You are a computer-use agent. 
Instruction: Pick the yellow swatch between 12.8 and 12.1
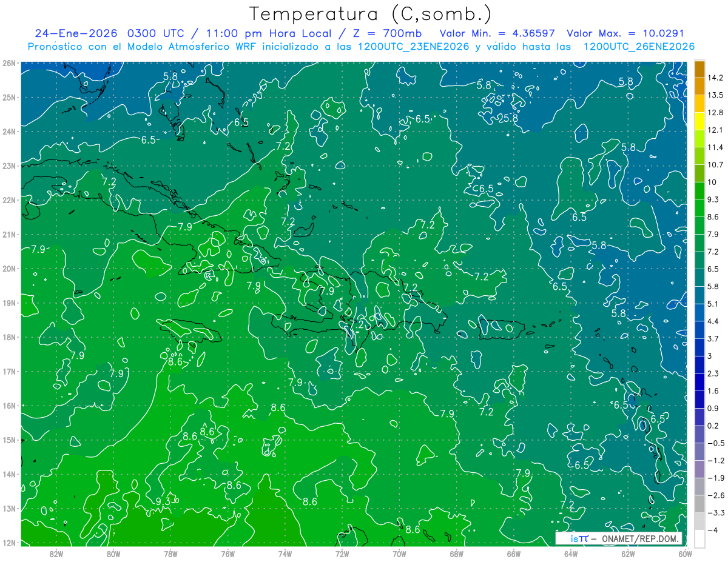pos(699,121)
